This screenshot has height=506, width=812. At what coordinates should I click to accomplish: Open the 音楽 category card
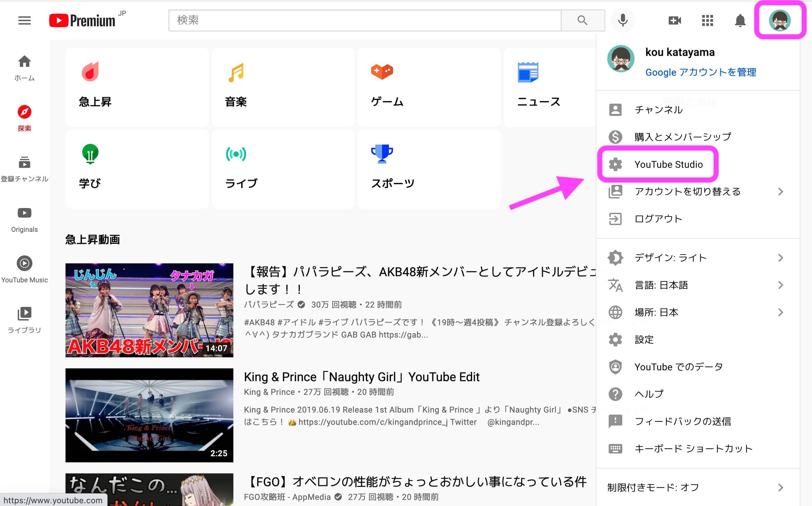coord(283,87)
